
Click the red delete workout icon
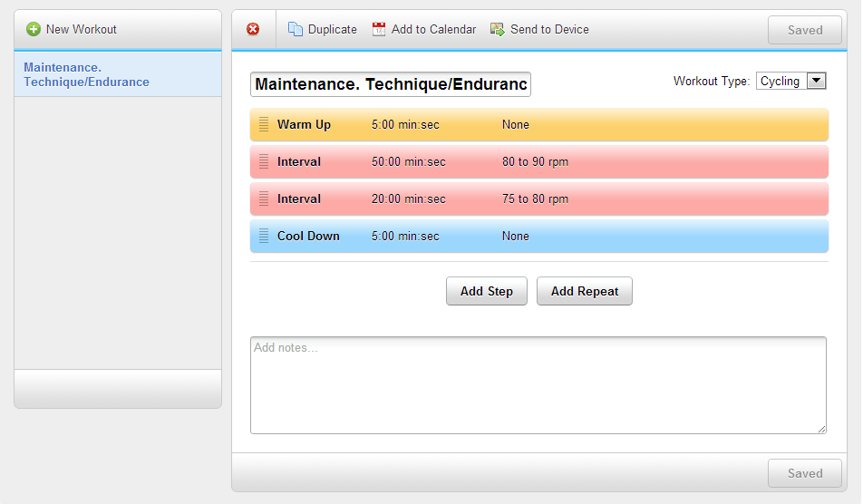[253, 29]
